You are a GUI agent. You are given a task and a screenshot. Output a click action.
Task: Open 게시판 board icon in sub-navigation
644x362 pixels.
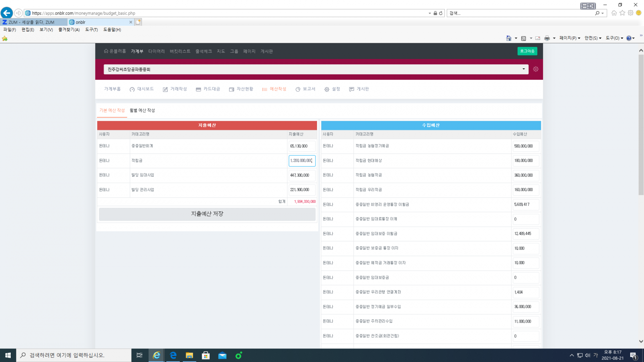(x=352, y=89)
